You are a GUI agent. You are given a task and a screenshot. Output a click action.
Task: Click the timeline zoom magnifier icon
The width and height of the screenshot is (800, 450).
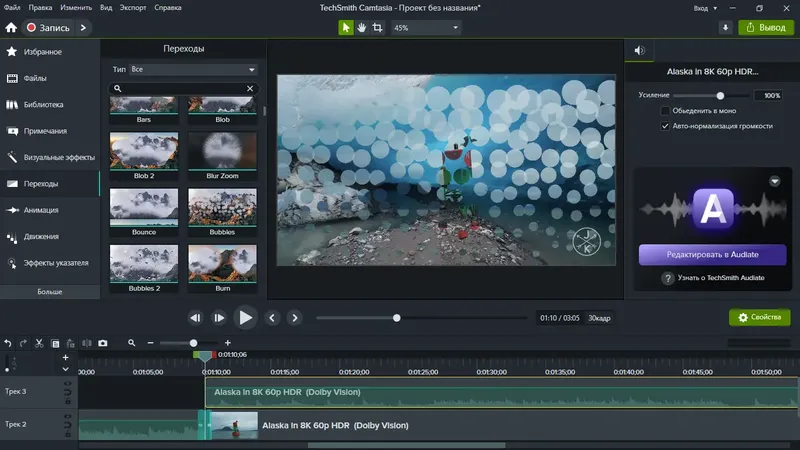pyautogui.click(x=132, y=343)
